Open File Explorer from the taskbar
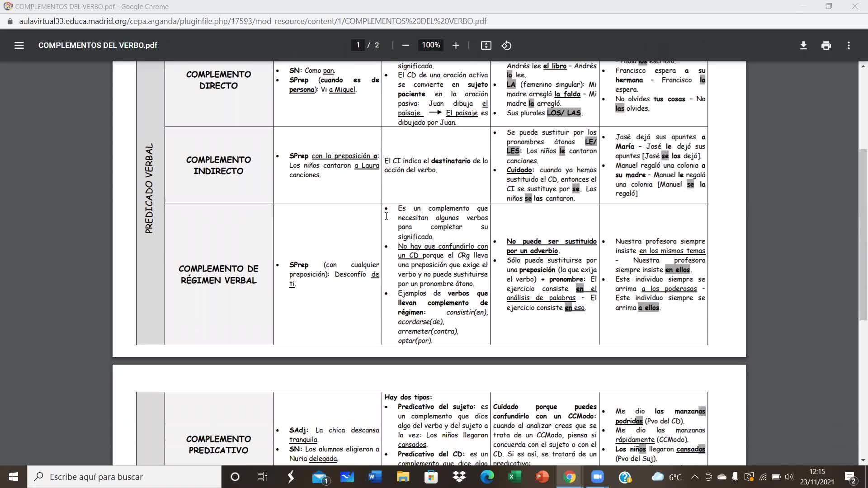 point(403,477)
